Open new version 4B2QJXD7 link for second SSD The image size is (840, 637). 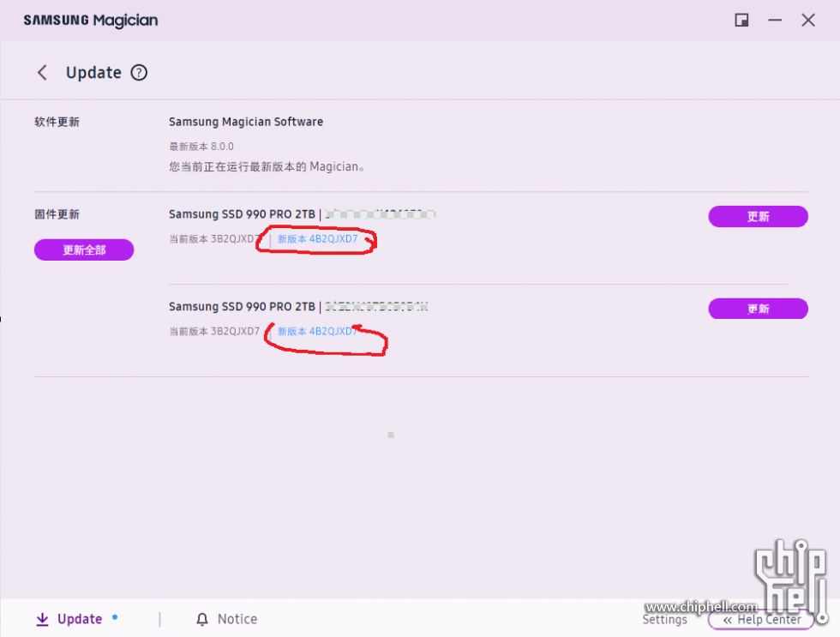[x=317, y=331]
